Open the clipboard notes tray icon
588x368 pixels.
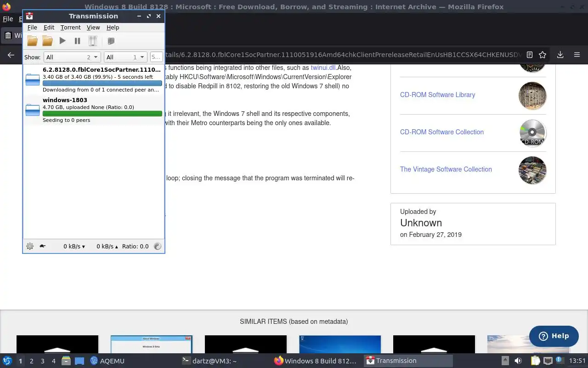(535, 361)
